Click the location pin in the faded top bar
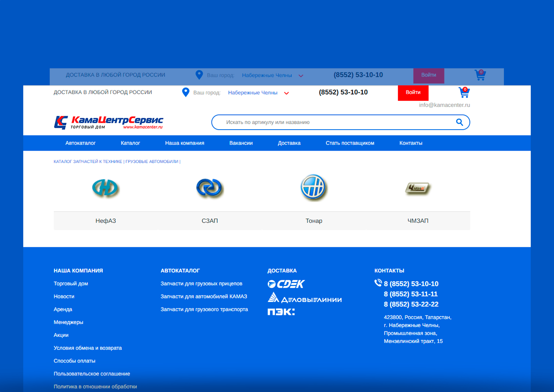Screen dimensions: 554x392 (x=199, y=75)
